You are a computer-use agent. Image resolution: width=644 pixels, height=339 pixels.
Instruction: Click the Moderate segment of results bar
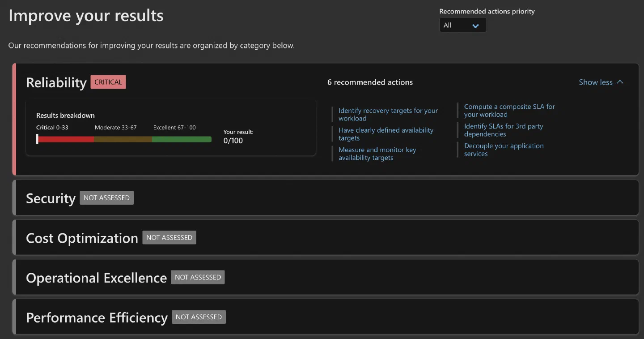point(123,139)
